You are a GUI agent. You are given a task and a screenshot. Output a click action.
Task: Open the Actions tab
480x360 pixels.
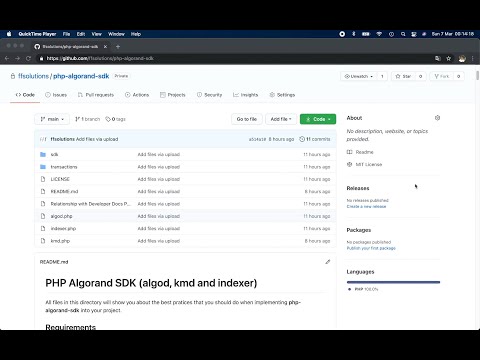click(137, 95)
